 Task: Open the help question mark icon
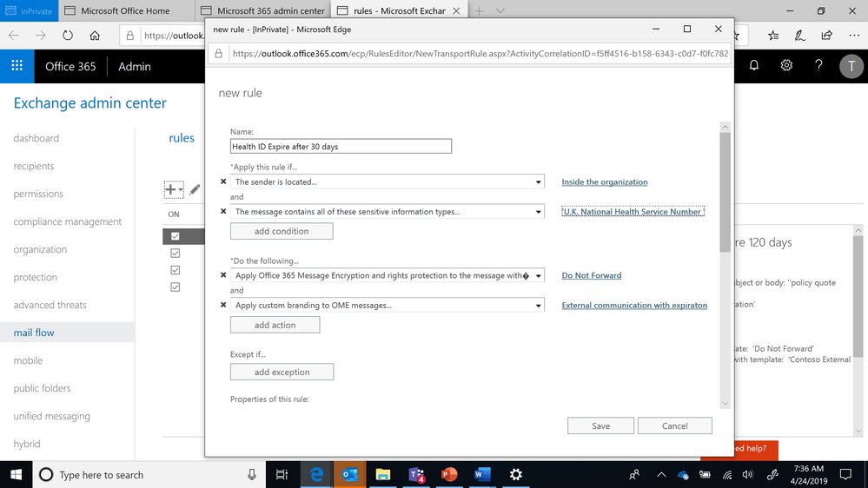point(818,65)
